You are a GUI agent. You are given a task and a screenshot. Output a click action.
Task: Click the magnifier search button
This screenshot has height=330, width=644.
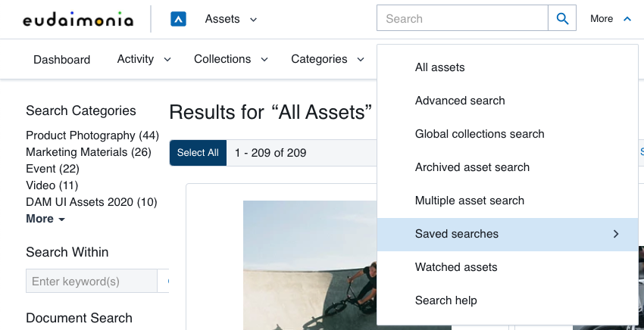pos(562,18)
